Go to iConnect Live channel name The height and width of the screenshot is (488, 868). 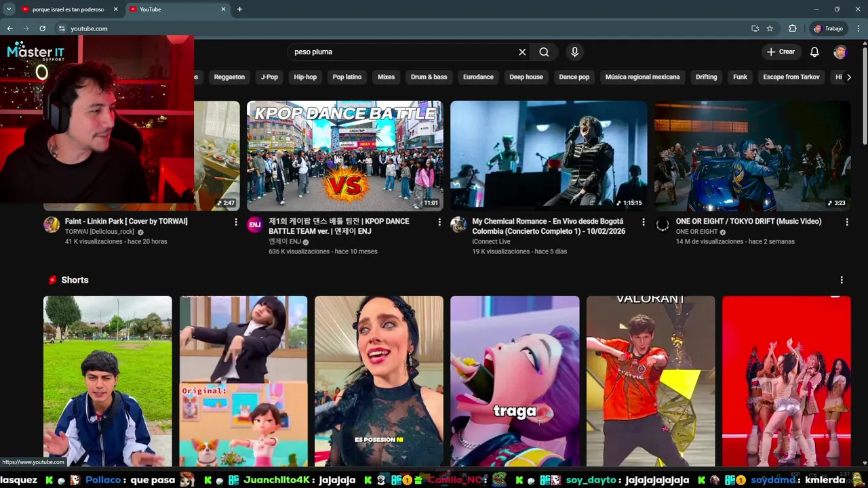pos(491,241)
